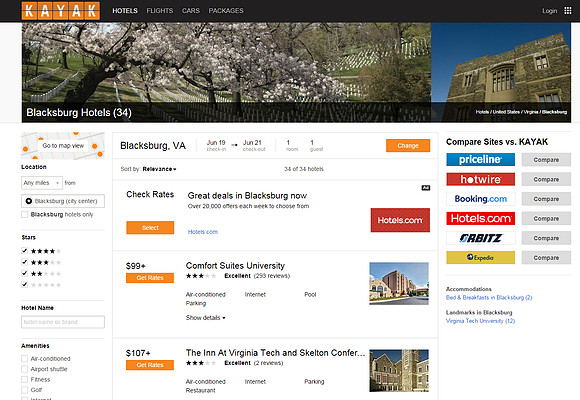Compare with Hotels.com
Viewport: 580px width, 400px height.
tap(546, 218)
